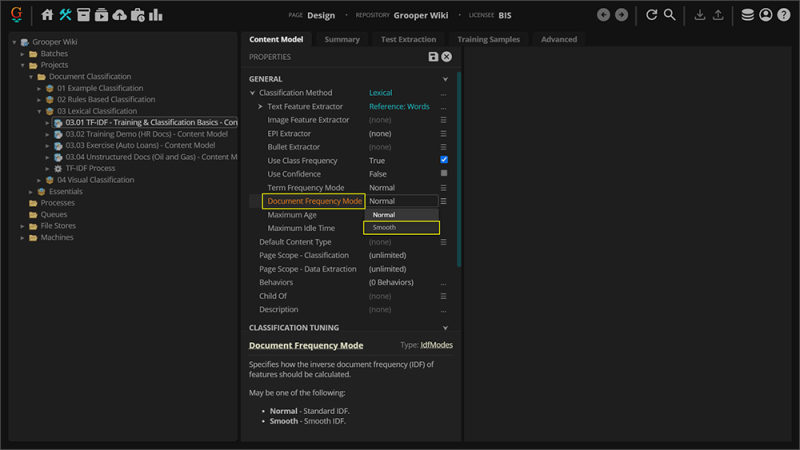The height and width of the screenshot is (450, 800).
Task: Expand the 04 Visual Classification tree node
Action: click(40, 180)
